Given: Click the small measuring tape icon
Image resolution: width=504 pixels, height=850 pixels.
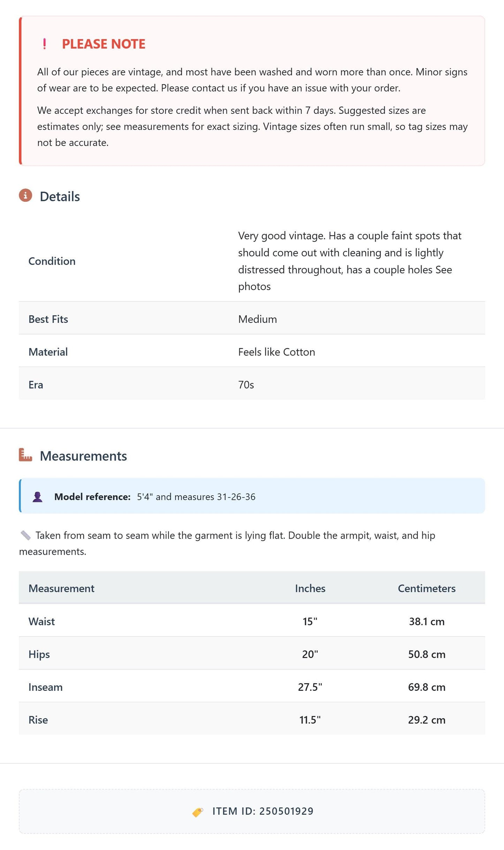Looking at the screenshot, I should 25,535.
